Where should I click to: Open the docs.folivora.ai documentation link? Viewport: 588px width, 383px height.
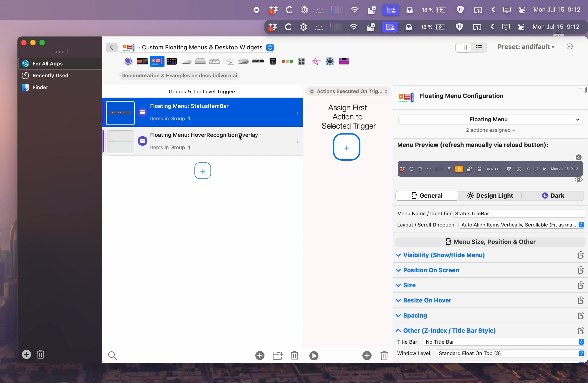(179, 76)
